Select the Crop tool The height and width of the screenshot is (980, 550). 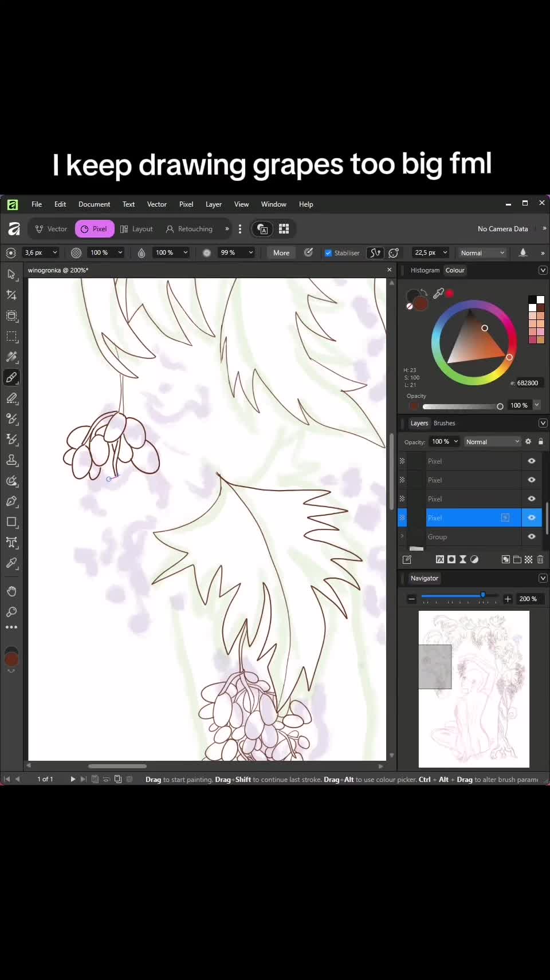click(x=11, y=295)
